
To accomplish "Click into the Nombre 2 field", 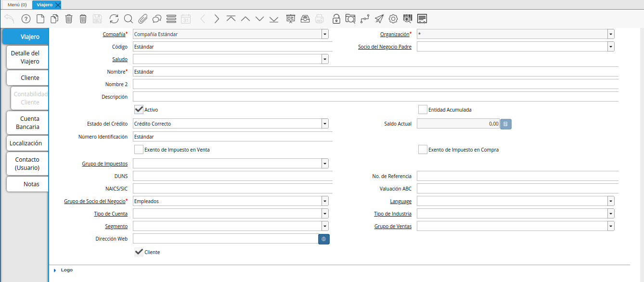I will (x=375, y=84).
